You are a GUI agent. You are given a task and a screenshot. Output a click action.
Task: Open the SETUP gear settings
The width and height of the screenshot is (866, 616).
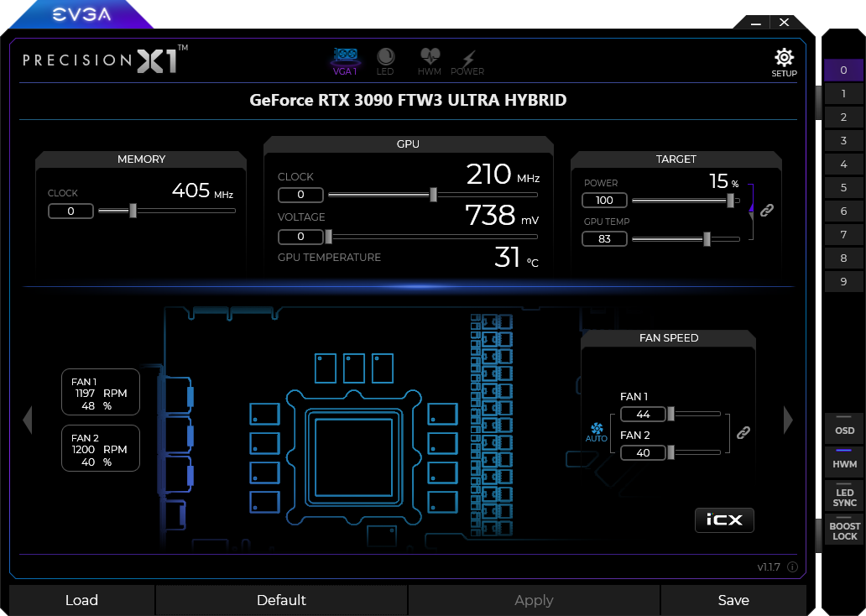pyautogui.click(x=784, y=63)
